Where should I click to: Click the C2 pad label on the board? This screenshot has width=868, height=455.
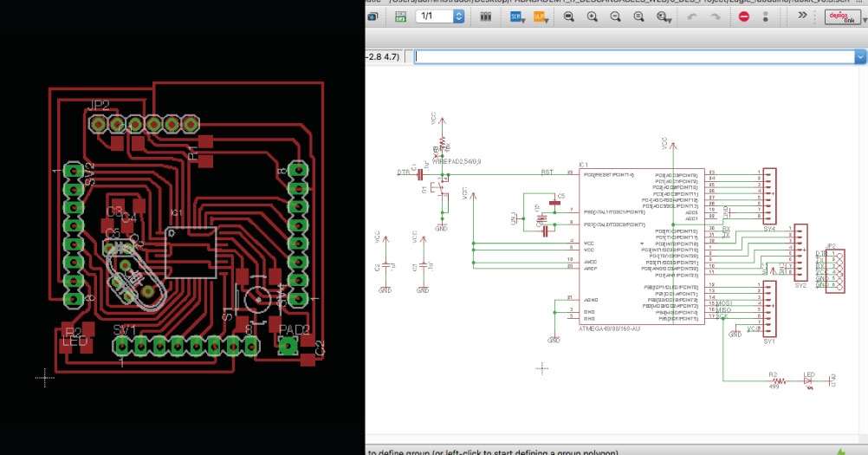click(320, 348)
